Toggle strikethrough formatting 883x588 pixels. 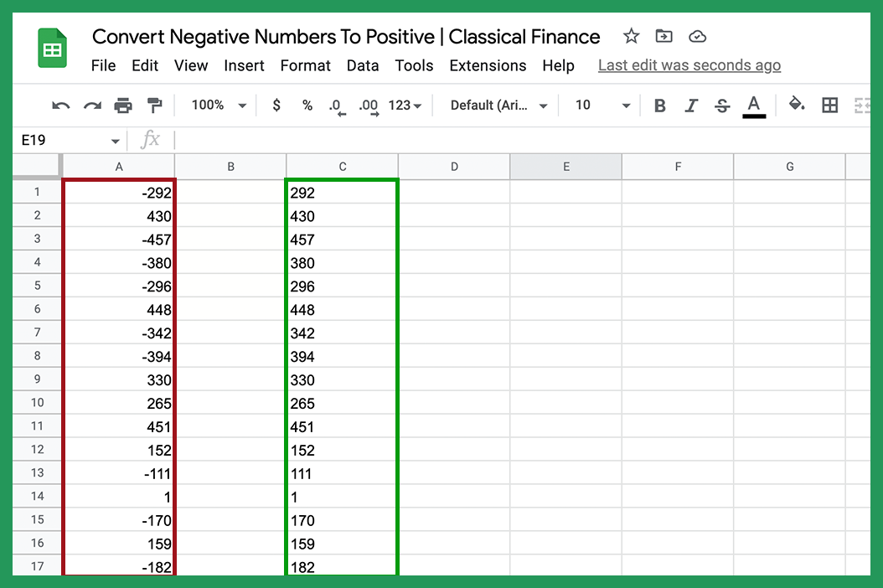(x=721, y=105)
